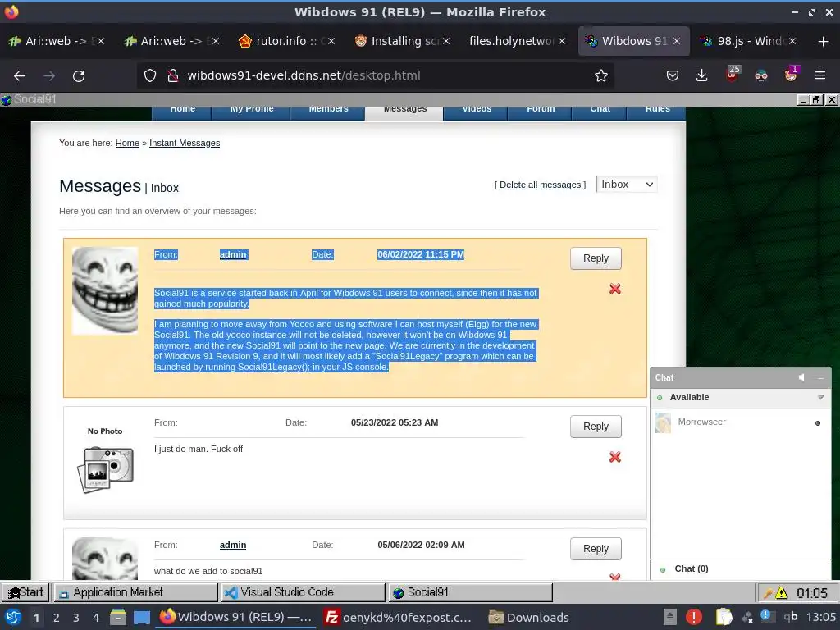The height and width of the screenshot is (630, 840).
Task: Reply to the 05/06/2022 admin message
Action: coord(596,549)
